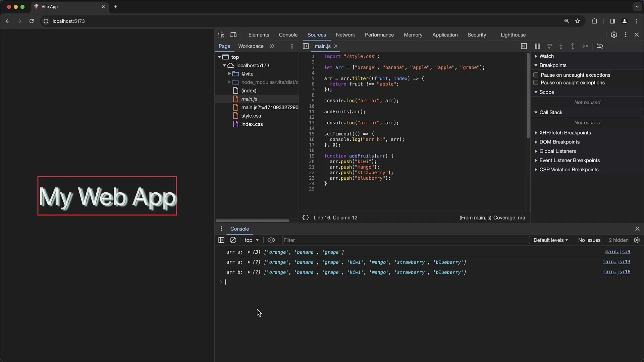
Task: Click the No Issues button
Action: 589,240
